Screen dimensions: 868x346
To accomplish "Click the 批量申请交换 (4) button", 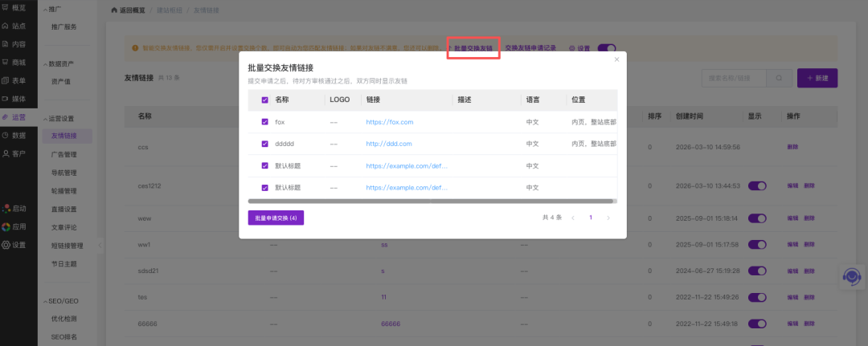I will click(276, 218).
